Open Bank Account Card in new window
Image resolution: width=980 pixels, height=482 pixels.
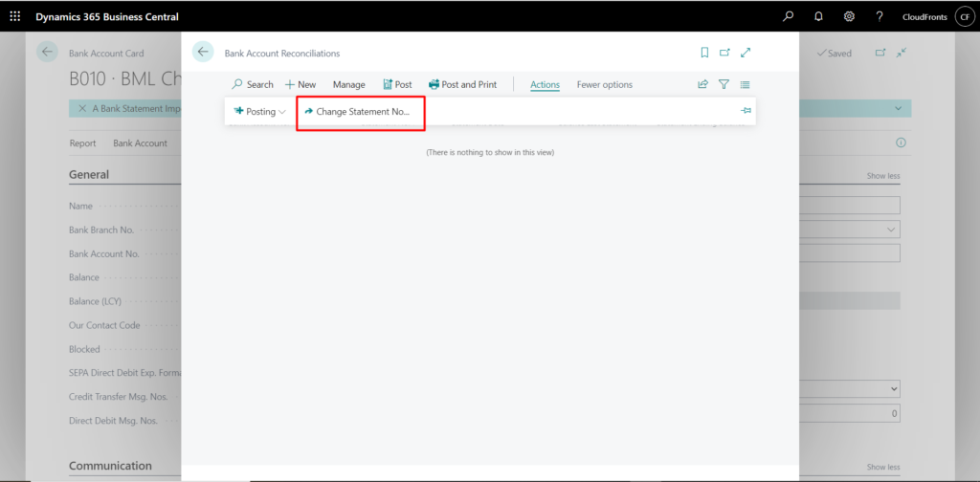point(880,53)
